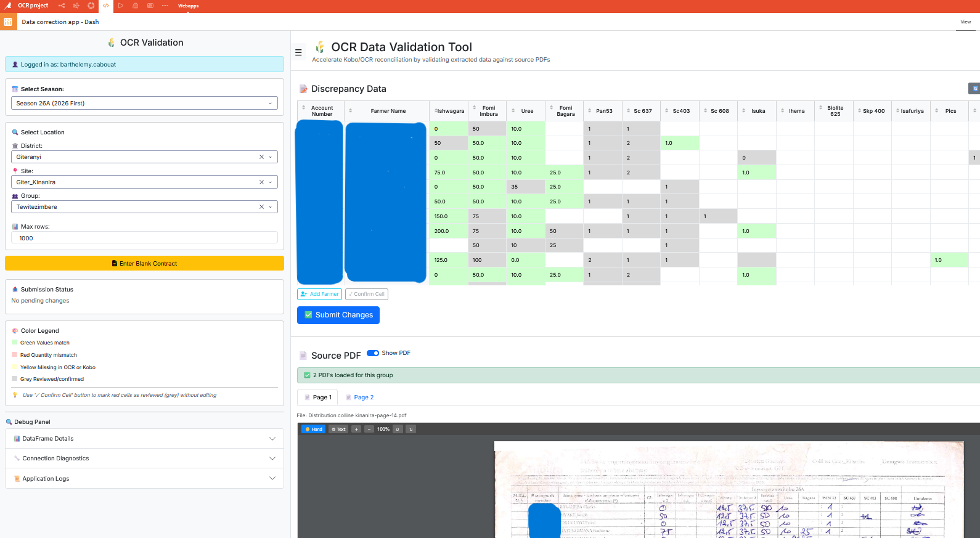The image size is (980, 538).
Task: Clear the District selection Giteranyi
Action: (261, 157)
